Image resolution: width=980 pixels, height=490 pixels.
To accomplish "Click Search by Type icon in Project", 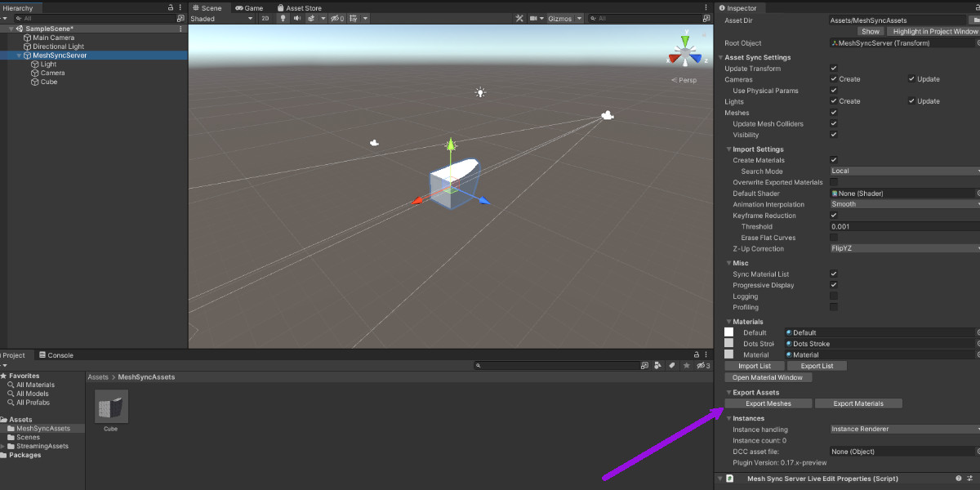I will tap(657, 366).
